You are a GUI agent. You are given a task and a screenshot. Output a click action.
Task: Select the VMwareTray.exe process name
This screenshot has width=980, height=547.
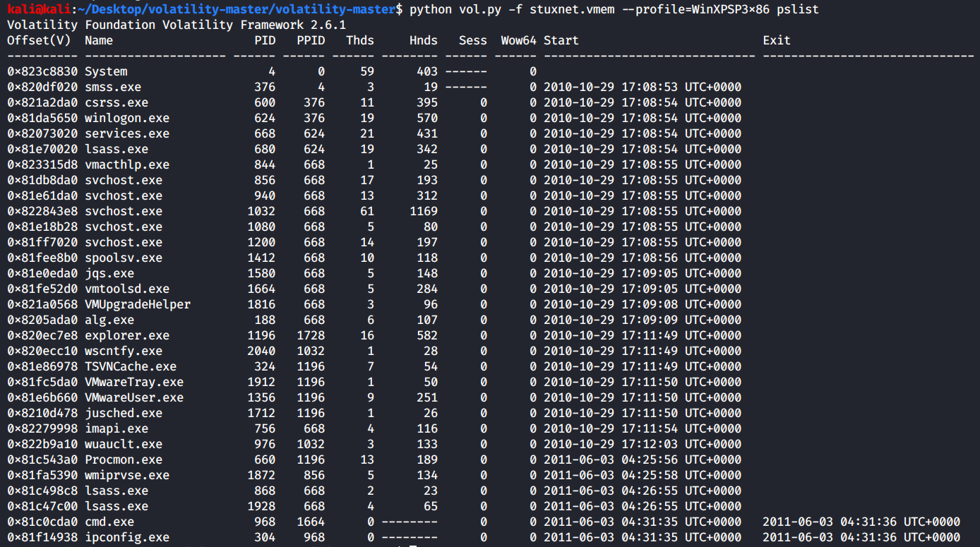tap(134, 382)
